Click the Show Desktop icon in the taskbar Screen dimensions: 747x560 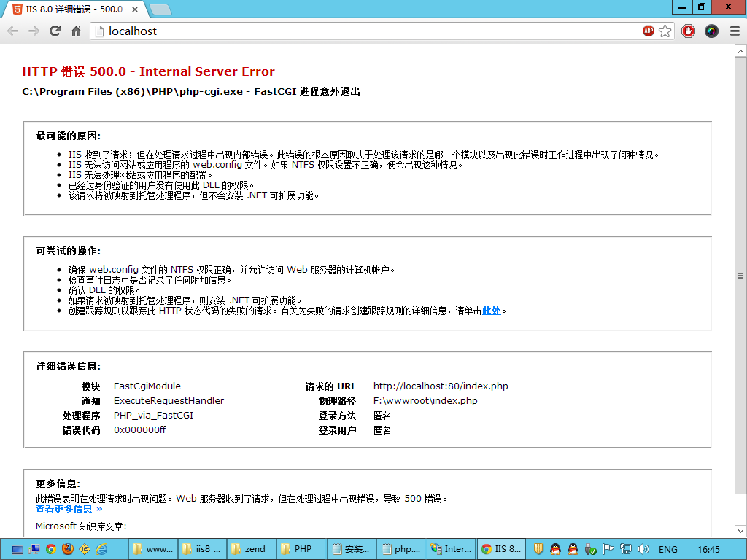tap(18, 550)
